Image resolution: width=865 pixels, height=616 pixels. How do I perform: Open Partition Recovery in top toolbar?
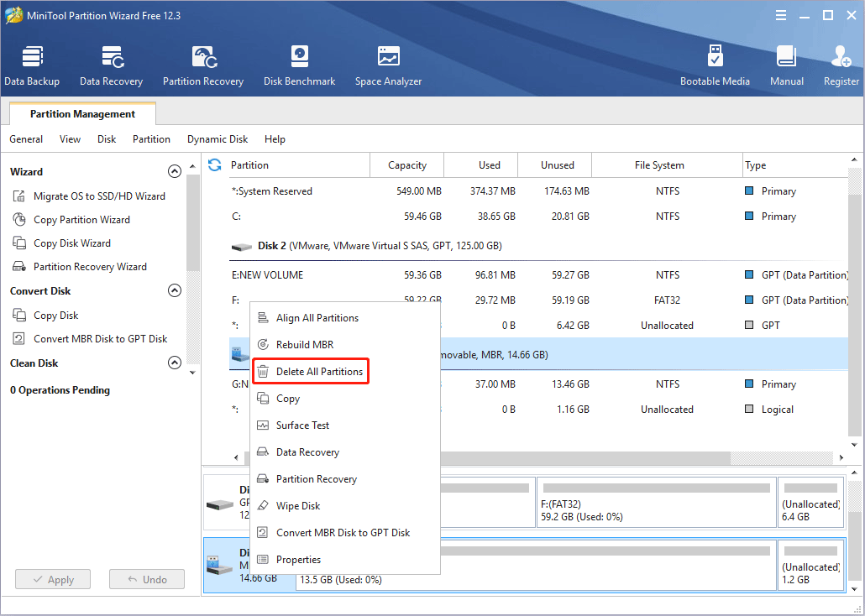[203, 65]
